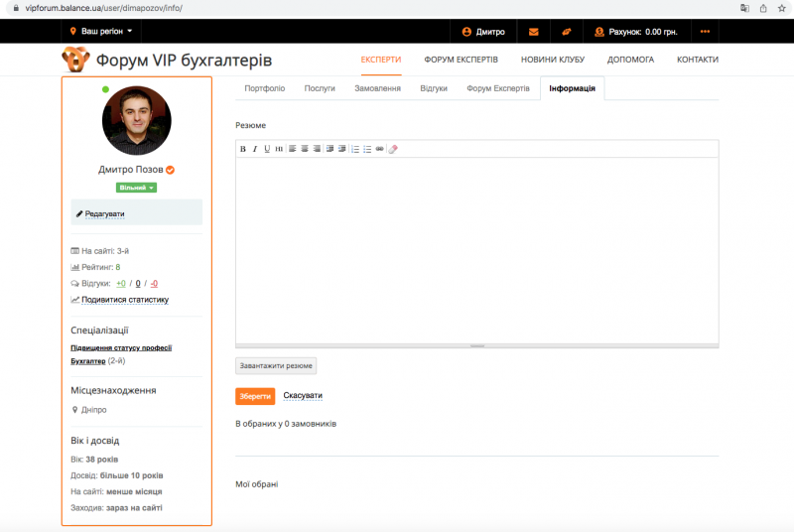Insert a hyperlink via the link icon
Image resolution: width=794 pixels, height=532 pixels.
click(379, 149)
